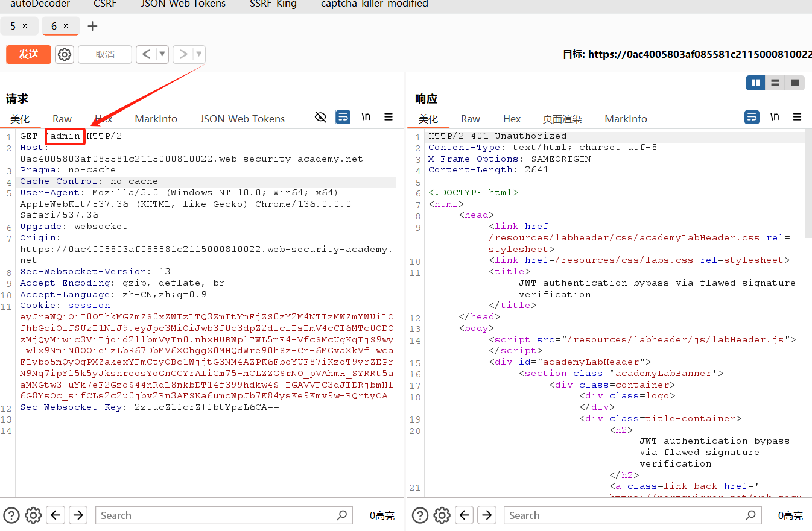Click the 401 Unauthorized status line
Screen dimensions: 812x531
(x=498, y=136)
